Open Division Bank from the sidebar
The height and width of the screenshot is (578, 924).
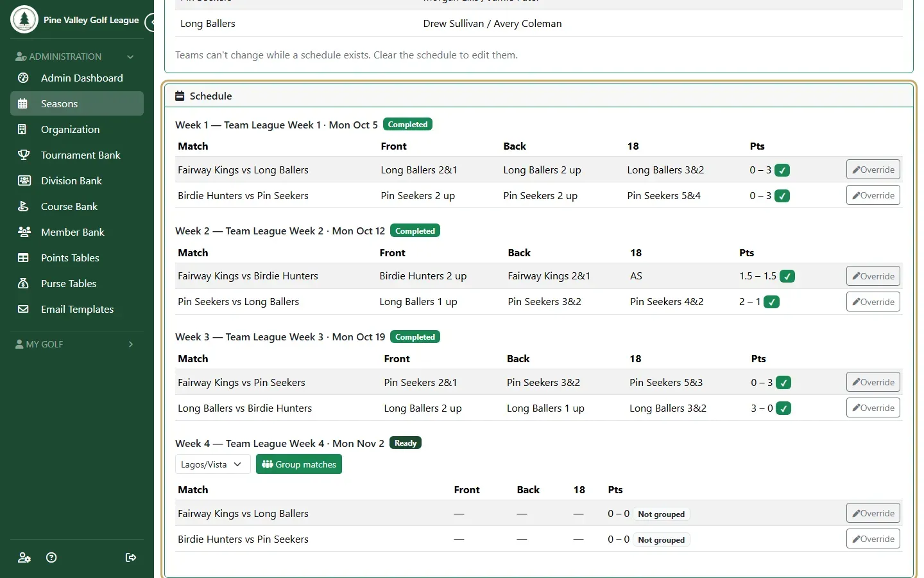click(77, 180)
